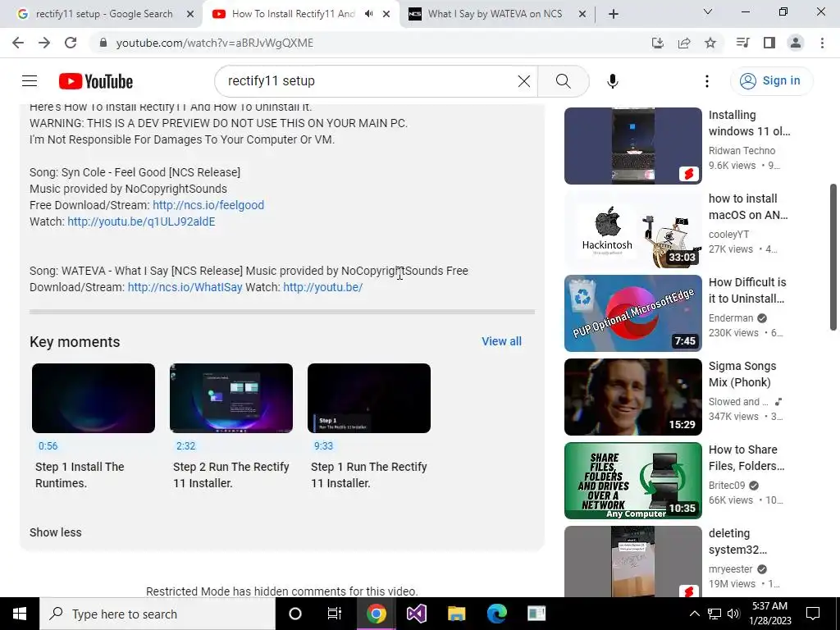
Task: Expand the tab search dropdown arrow
Action: tap(708, 11)
